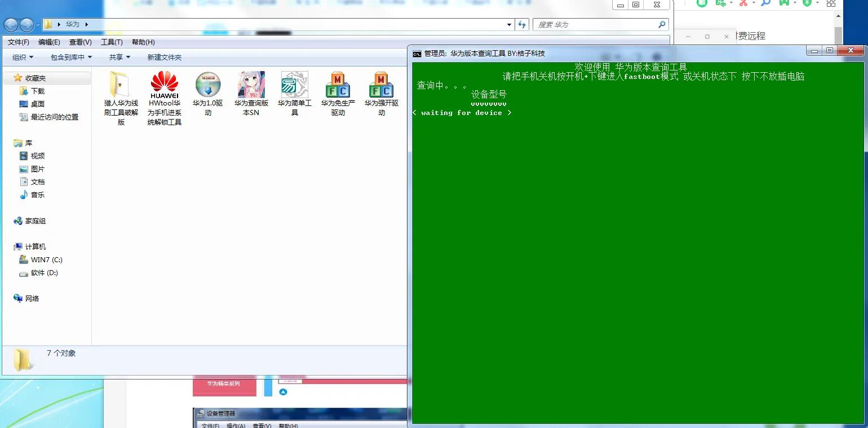
Task: Open the recent pages dropdown beside Forward arrow
Action: (38, 25)
